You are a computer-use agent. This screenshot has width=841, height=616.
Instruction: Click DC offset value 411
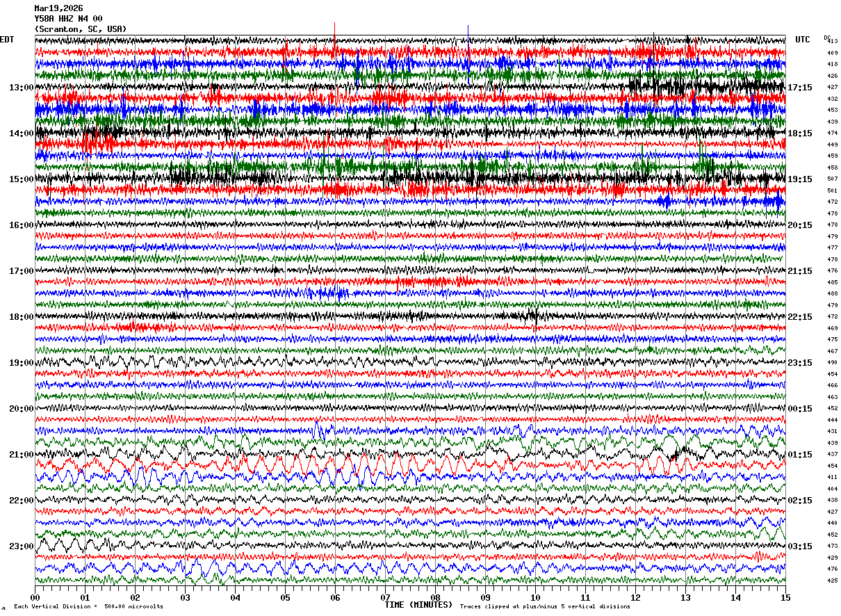tap(832, 477)
